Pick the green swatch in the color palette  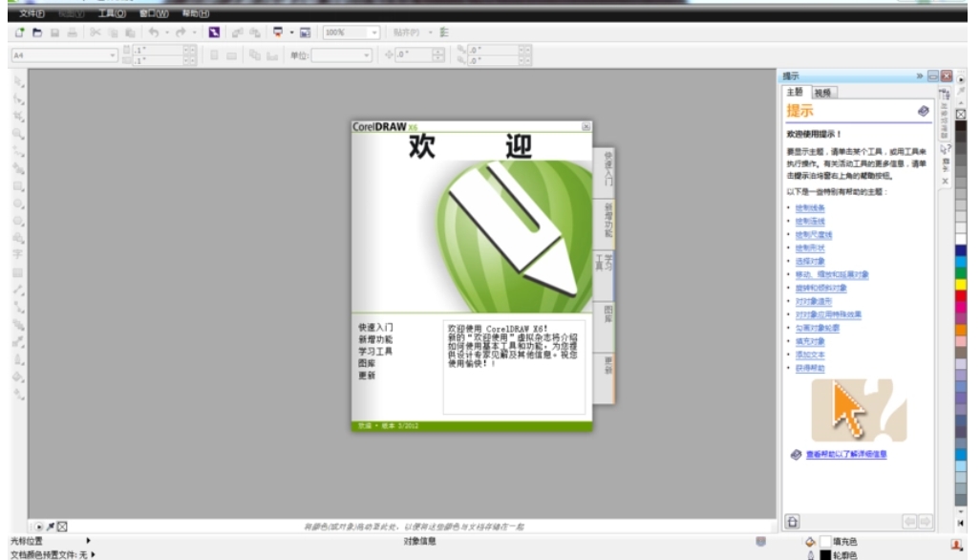[961, 273]
